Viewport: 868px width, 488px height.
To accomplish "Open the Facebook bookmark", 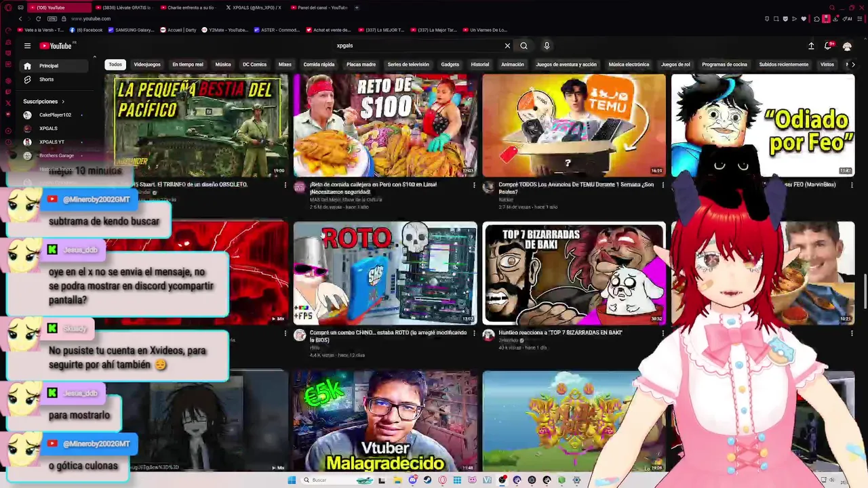I will click(86, 30).
